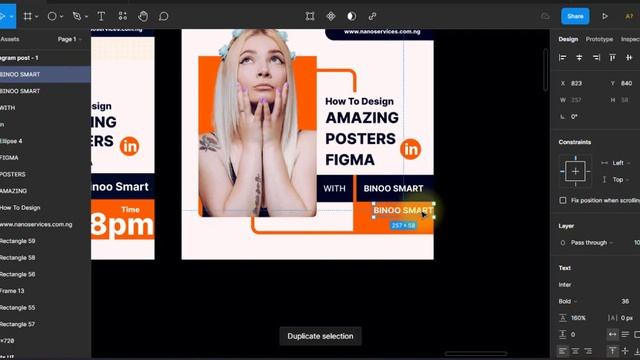Click the Y position field 840
The width and height of the screenshot is (640, 360).
point(627,83)
